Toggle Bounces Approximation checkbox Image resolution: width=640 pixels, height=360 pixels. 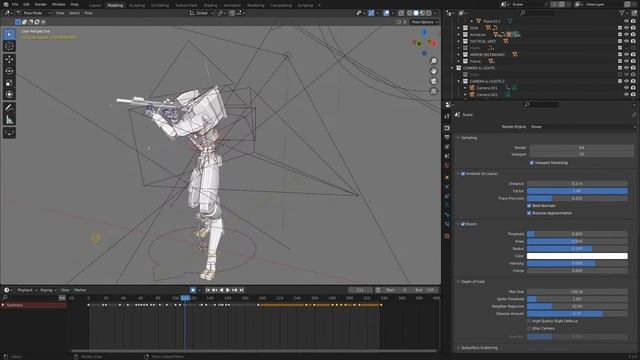click(529, 213)
